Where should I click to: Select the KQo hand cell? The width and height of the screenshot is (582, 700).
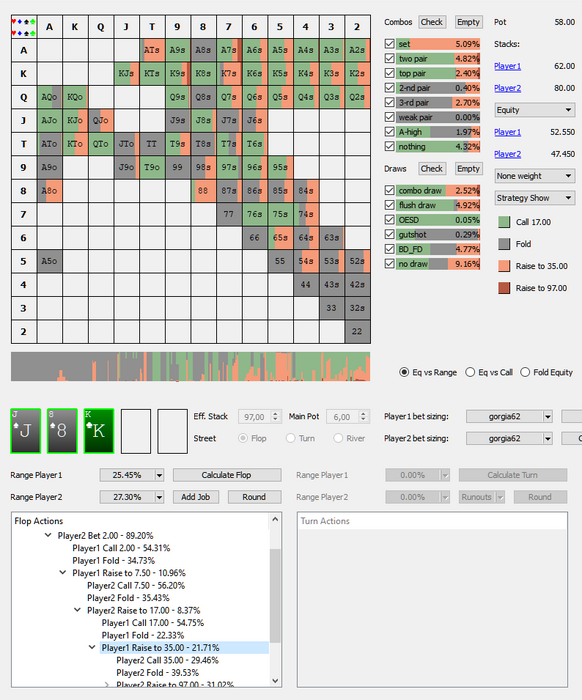point(75,97)
